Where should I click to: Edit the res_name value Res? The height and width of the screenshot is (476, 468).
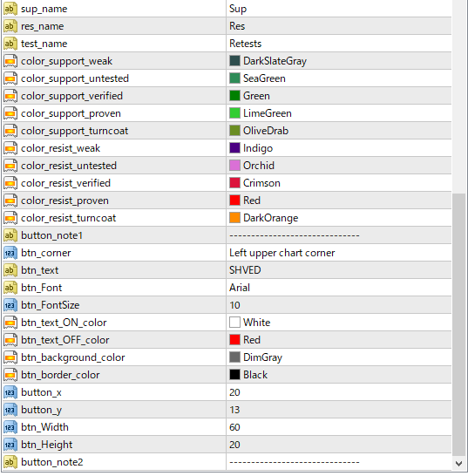(237, 26)
